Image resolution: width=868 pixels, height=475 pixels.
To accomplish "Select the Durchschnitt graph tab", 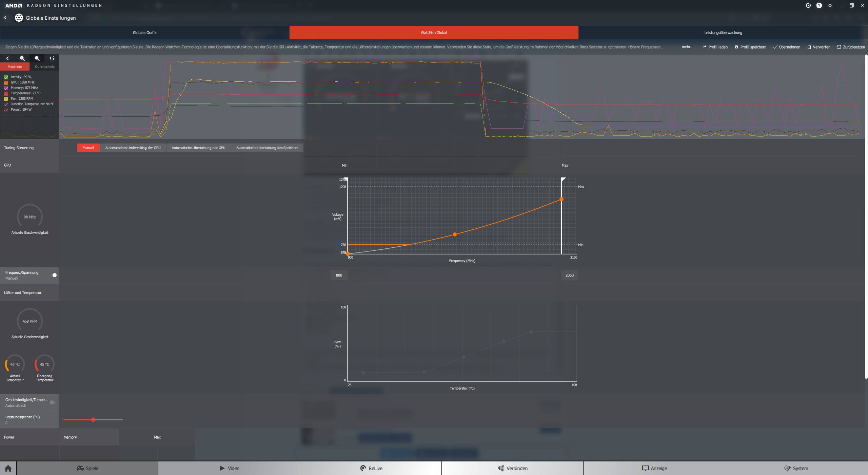I will [x=44, y=66].
